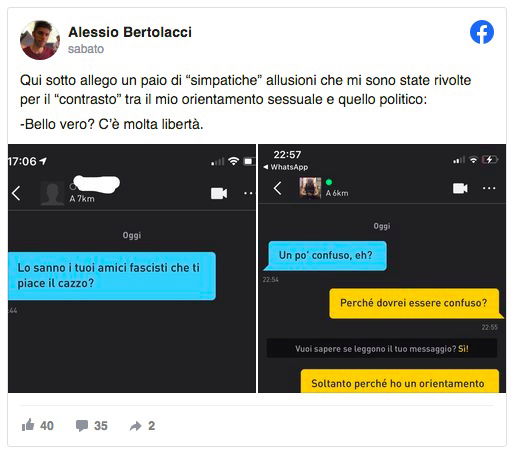Image resolution: width=520 pixels, height=457 pixels.
Task: Tap video call icon in left chat
Action: 219,193
